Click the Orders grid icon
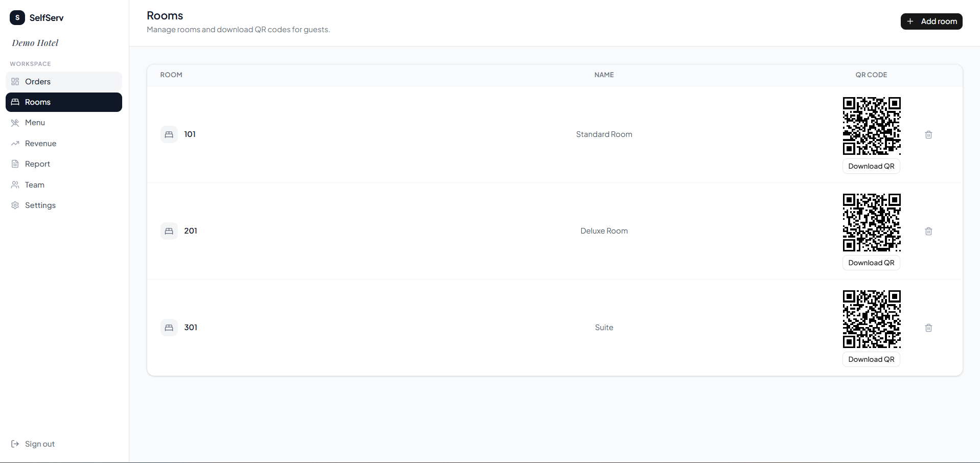The height and width of the screenshot is (463, 980). click(x=15, y=81)
